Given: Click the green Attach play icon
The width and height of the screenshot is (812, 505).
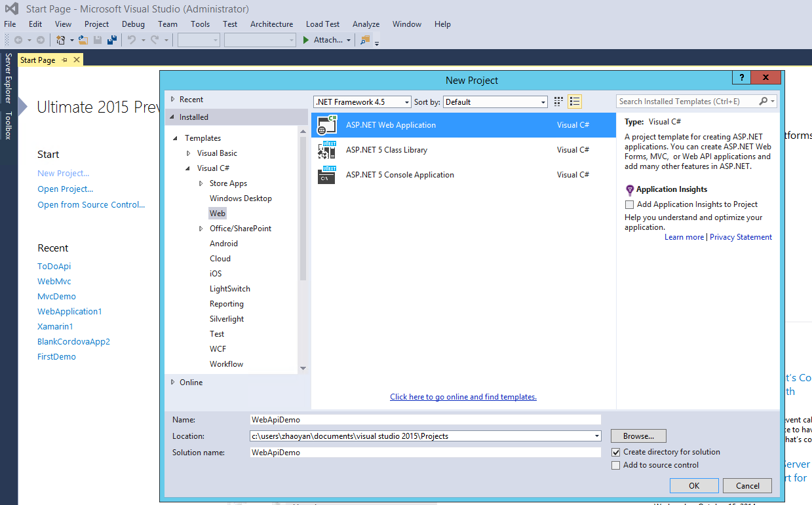Looking at the screenshot, I should [306, 40].
